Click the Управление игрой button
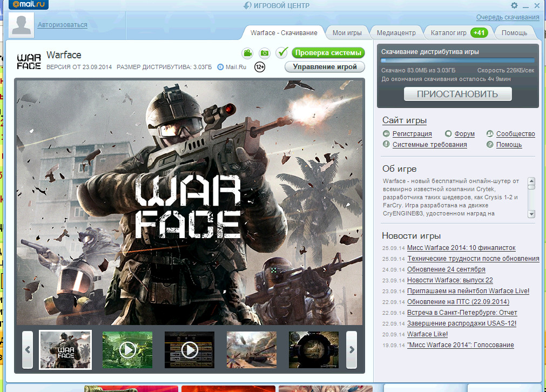This screenshot has width=546, height=392. coord(325,67)
